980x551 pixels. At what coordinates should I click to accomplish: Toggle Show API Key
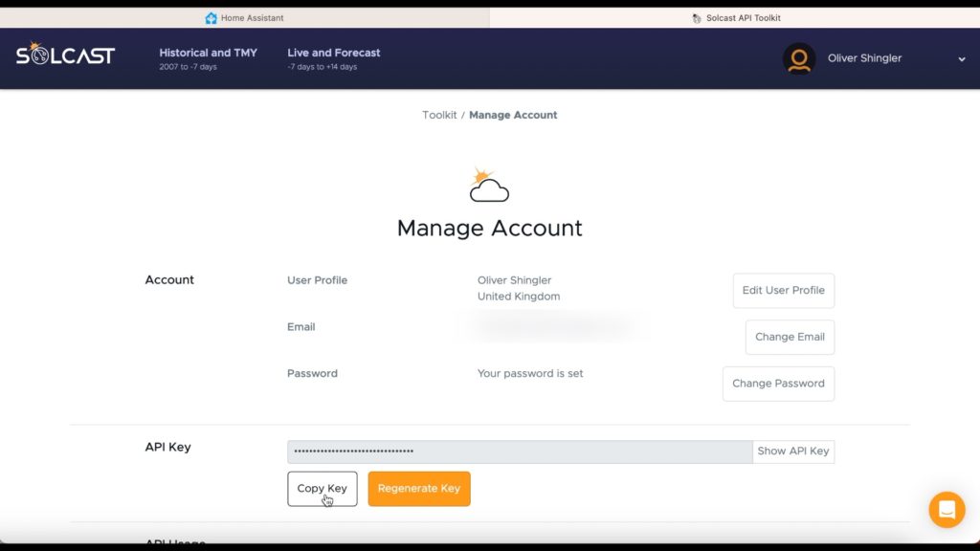point(793,452)
